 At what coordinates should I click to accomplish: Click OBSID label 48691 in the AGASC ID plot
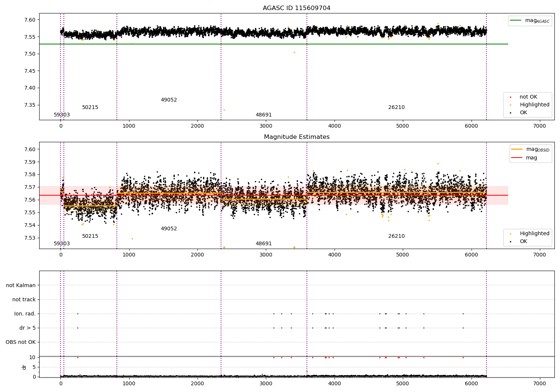[x=264, y=115]
